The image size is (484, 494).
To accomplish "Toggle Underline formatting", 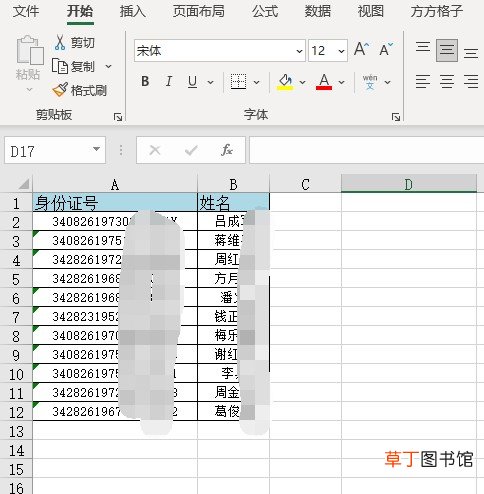I will point(192,82).
